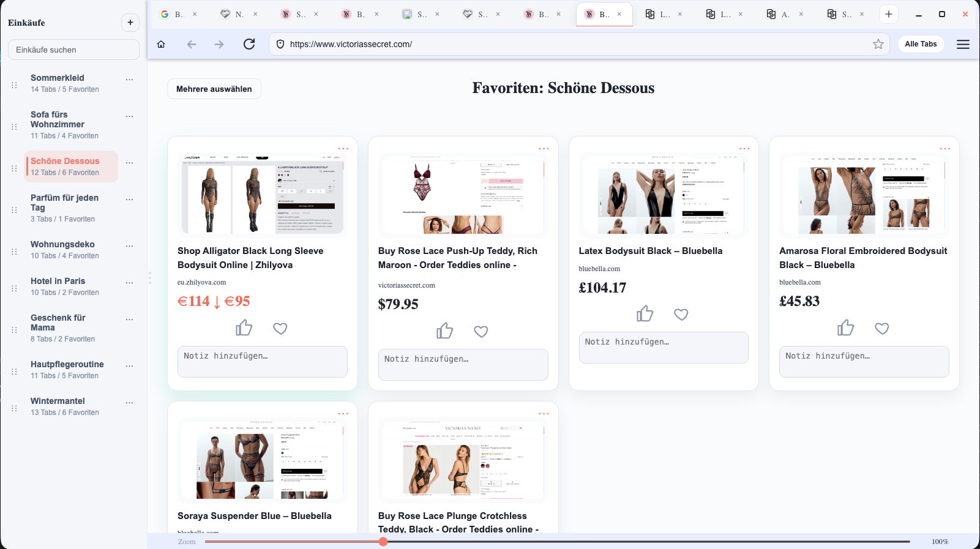The width and height of the screenshot is (980, 549).
Task: Heart the Amarosa Floral Embroidered Bodysuit
Action: coord(882,329)
